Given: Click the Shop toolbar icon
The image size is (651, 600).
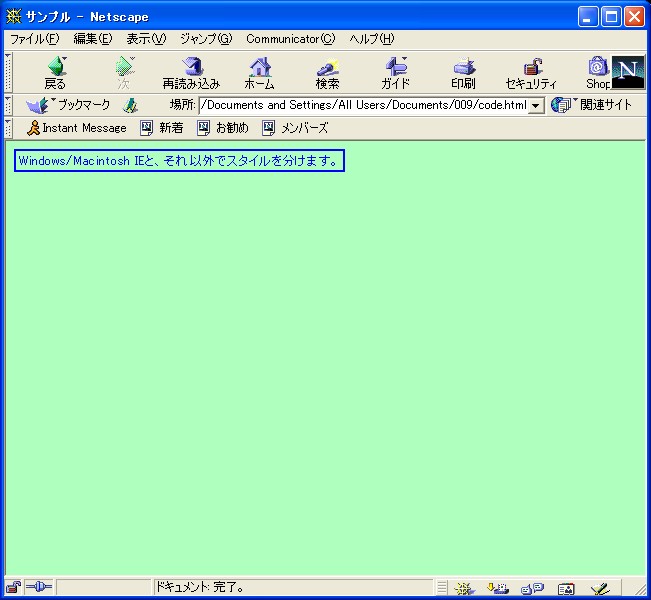Looking at the screenshot, I should coord(598,73).
